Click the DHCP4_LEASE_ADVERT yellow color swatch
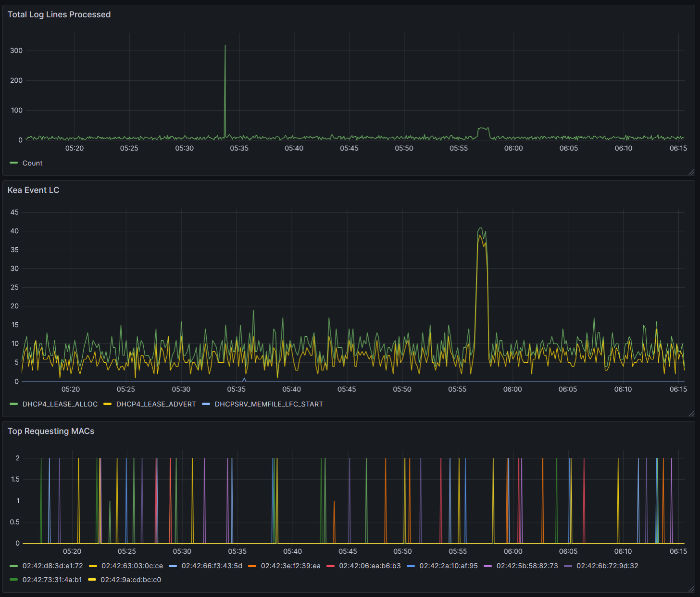 [x=108, y=404]
